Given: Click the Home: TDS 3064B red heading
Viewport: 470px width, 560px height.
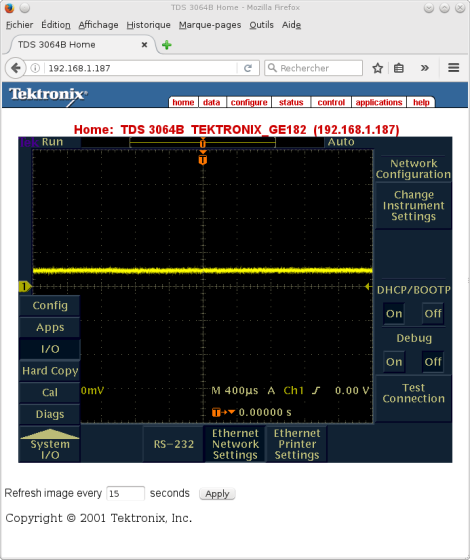Looking at the screenshot, I should pyautogui.click(x=236, y=129).
